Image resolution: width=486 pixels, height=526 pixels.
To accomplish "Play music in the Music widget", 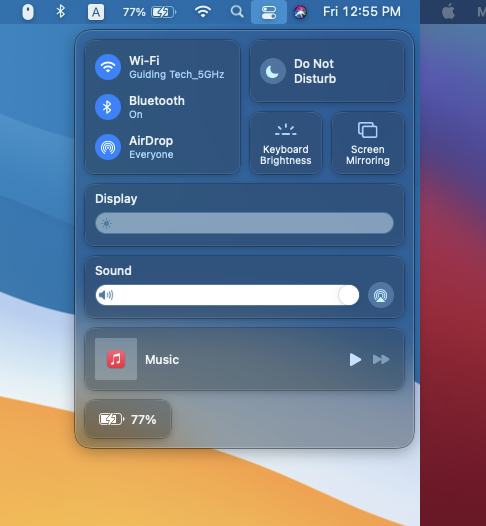I will (355, 360).
